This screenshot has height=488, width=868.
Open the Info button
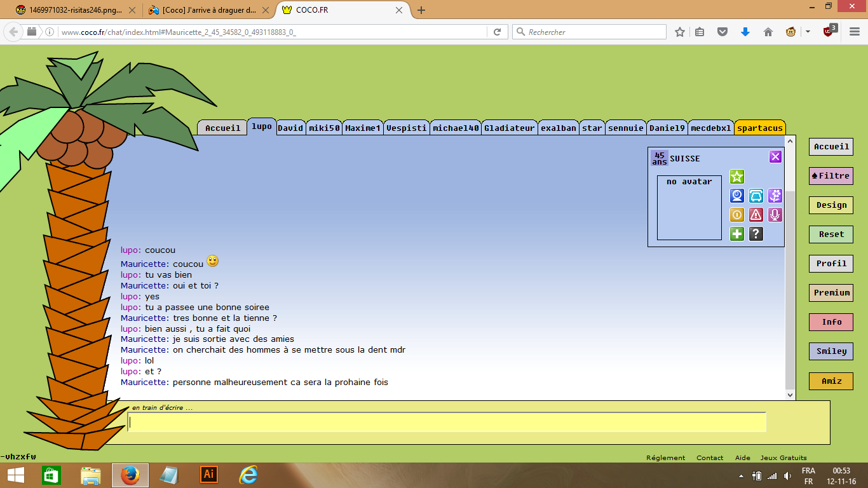831,322
